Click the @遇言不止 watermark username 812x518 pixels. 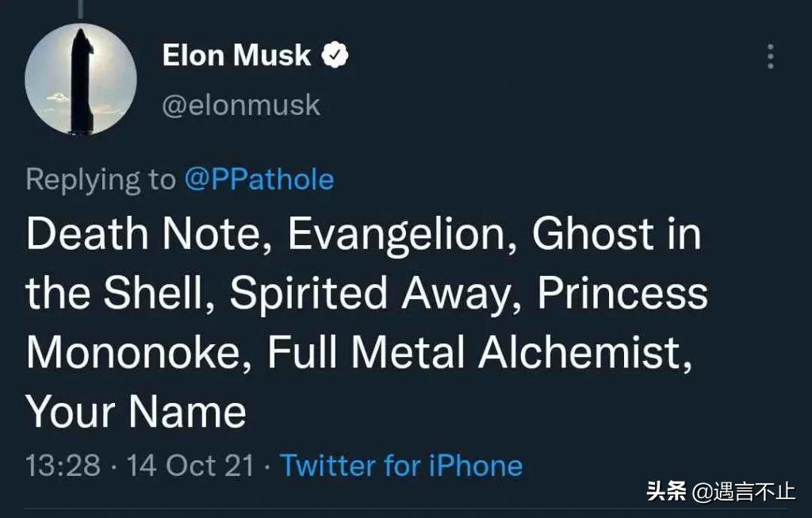tap(744, 491)
